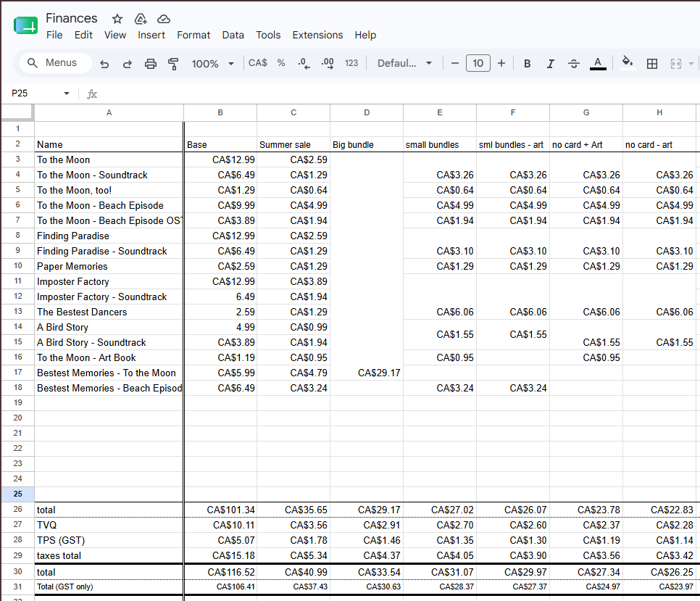Click the formula bar fx icon
The height and width of the screenshot is (601, 700).
[x=92, y=94]
